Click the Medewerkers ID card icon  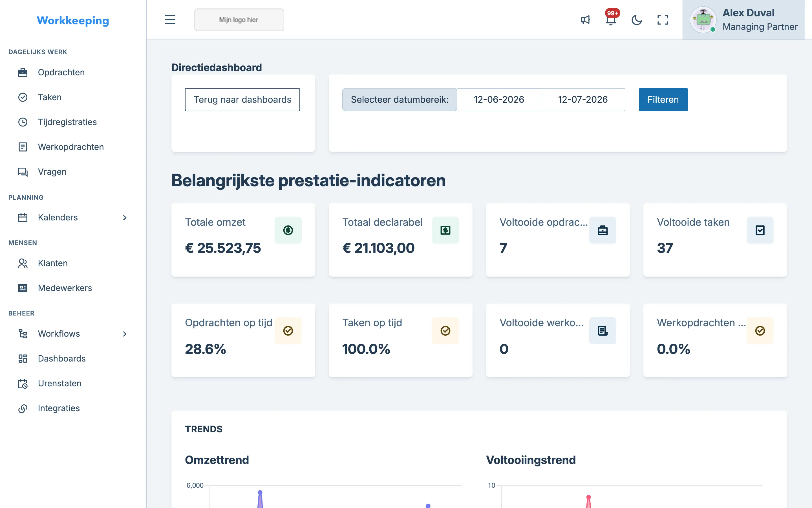(23, 288)
